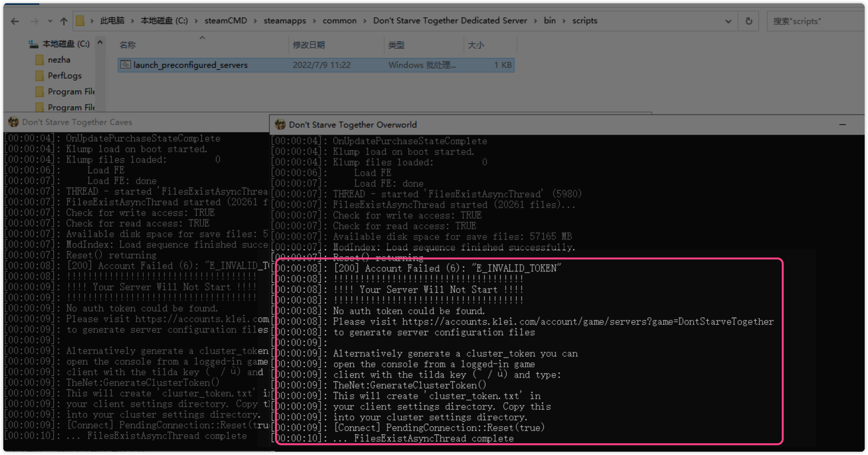Expand the address bar history dropdown
The image size is (868, 455).
pos(728,21)
